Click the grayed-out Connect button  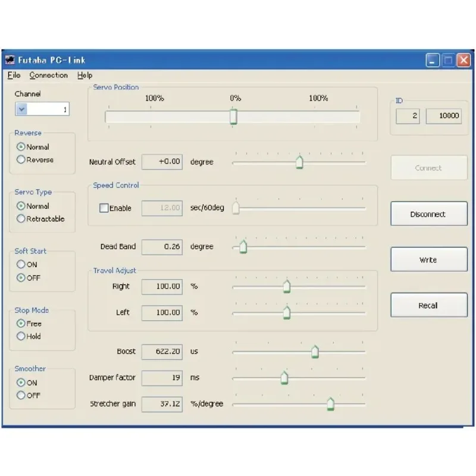pyautogui.click(x=429, y=168)
